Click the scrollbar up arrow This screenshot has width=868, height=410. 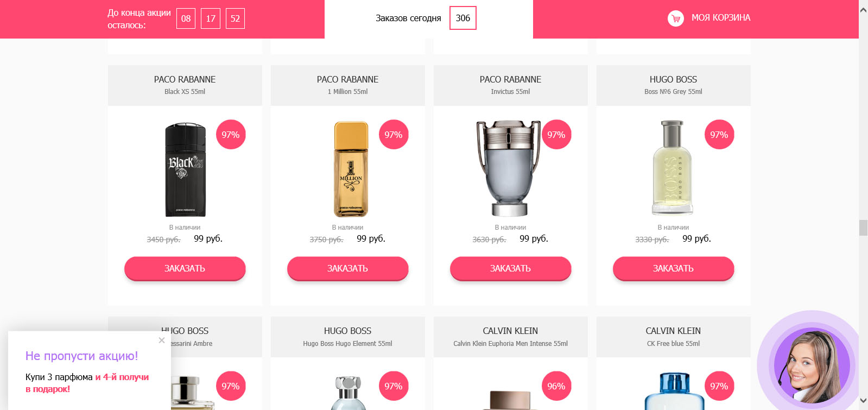tap(863, 9)
